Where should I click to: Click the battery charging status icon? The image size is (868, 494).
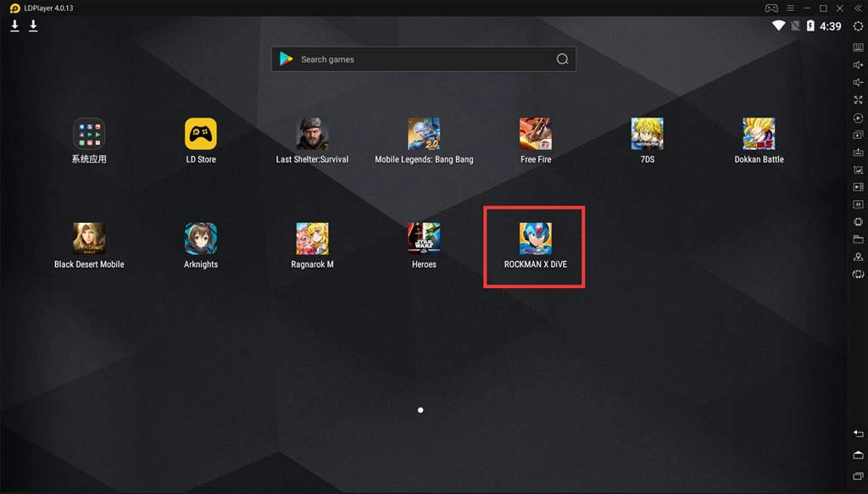pyautogui.click(x=810, y=26)
